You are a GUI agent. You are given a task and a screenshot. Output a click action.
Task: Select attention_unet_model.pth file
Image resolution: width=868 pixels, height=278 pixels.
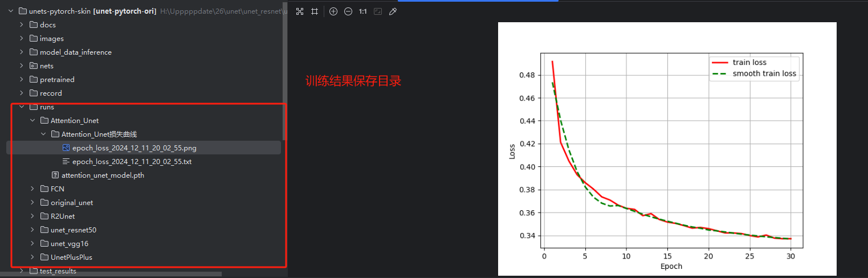pyautogui.click(x=103, y=175)
